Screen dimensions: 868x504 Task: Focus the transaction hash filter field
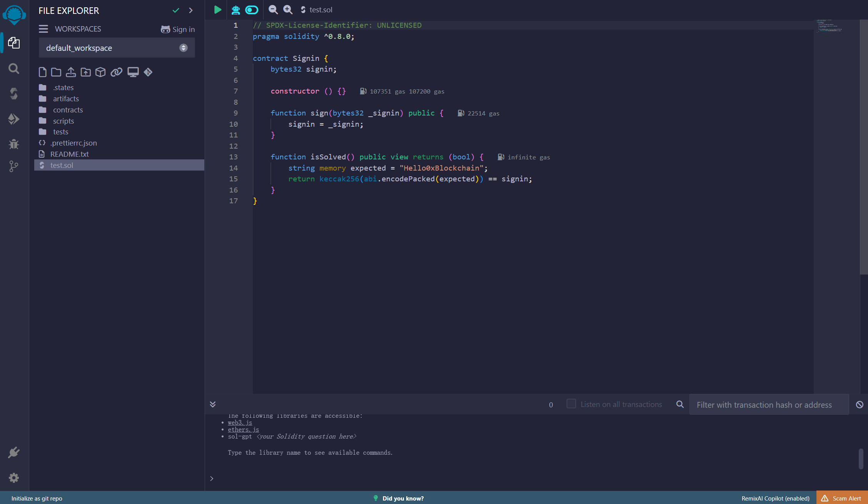pyautogui.click(x=769, y=405)
